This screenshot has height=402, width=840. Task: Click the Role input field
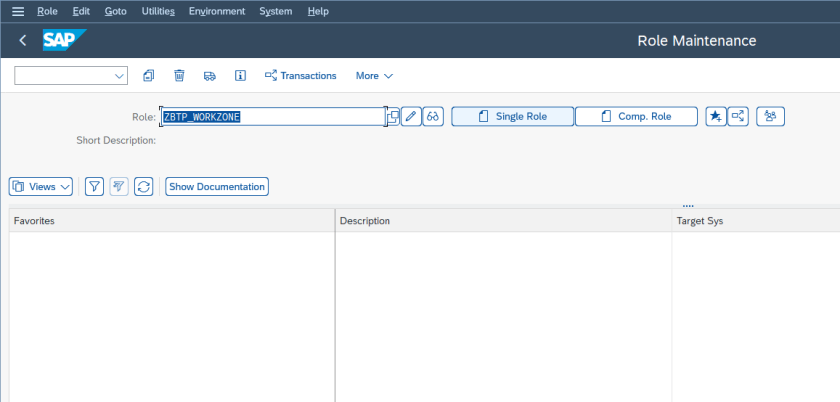click(273, 116)
